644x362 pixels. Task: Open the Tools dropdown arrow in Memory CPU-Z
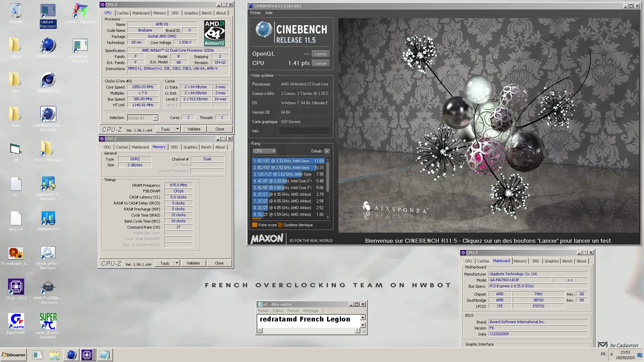(x=177, y=263)
